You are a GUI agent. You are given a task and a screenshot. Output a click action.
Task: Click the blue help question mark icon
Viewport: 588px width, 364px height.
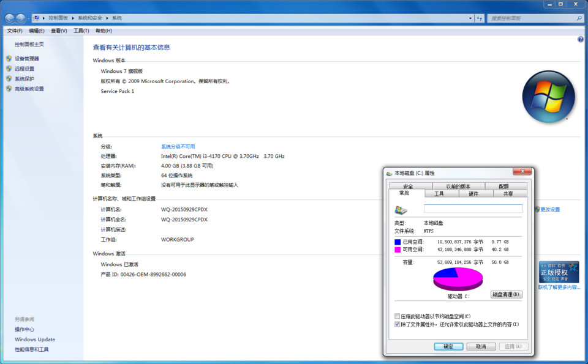(581, 39)
